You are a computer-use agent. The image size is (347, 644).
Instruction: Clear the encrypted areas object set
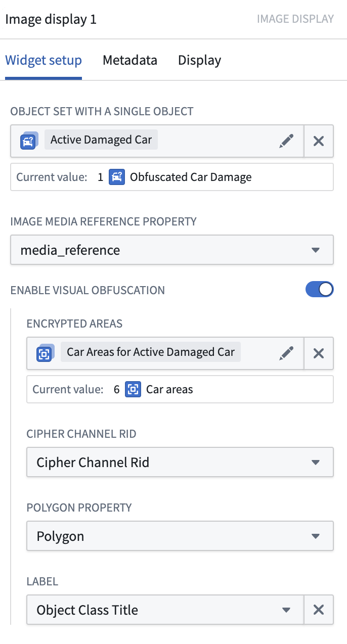click(319, 353)
